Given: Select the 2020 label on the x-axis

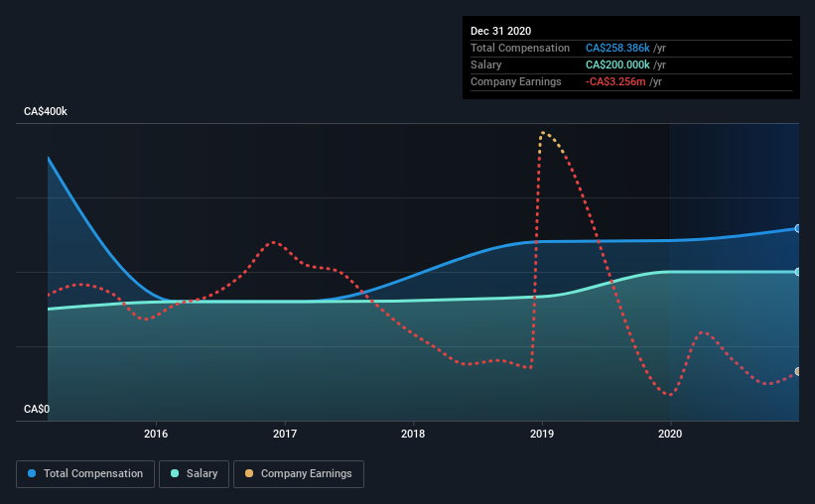Looking at the screenshot, I should (x=670, y=434).
